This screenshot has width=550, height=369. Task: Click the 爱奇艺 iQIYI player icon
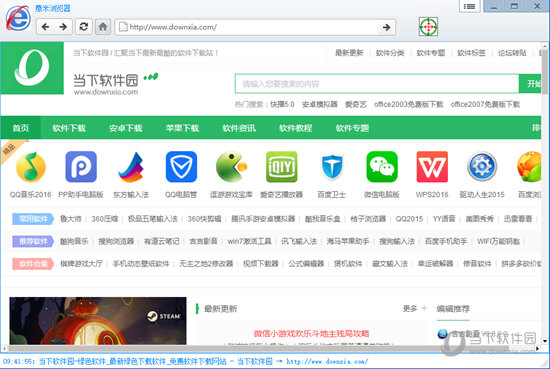coord(281,167)
